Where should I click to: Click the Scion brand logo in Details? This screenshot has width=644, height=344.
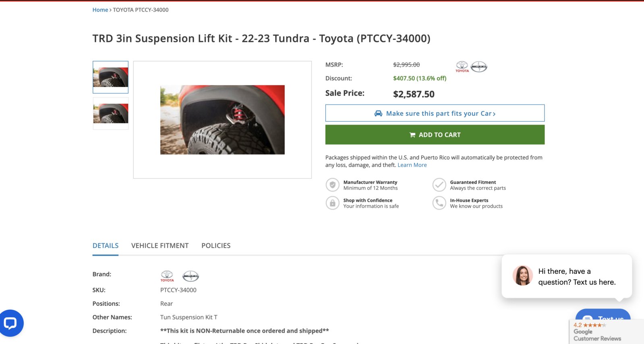click(x=191, y=276)
